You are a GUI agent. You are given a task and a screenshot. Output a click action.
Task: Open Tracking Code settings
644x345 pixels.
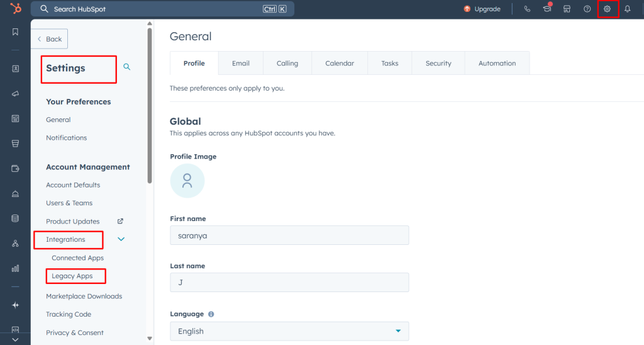tap(69, 314)
